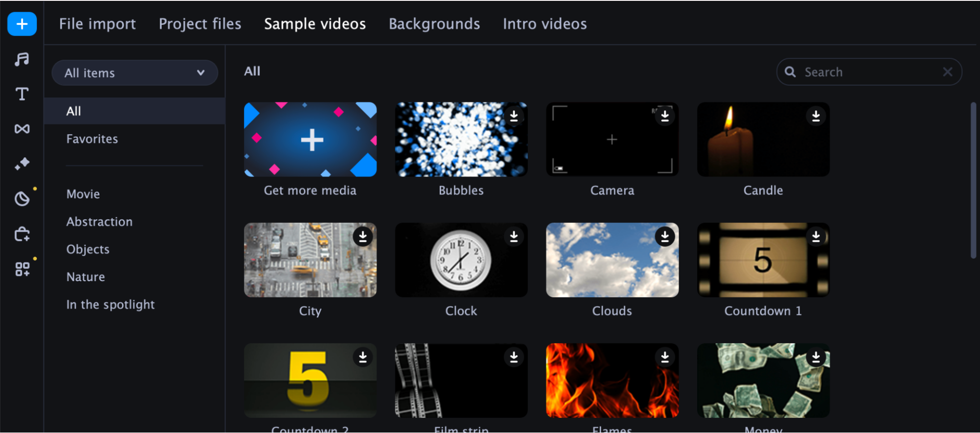
Task: Select the In the spotlight category
Action: point(111,305)
